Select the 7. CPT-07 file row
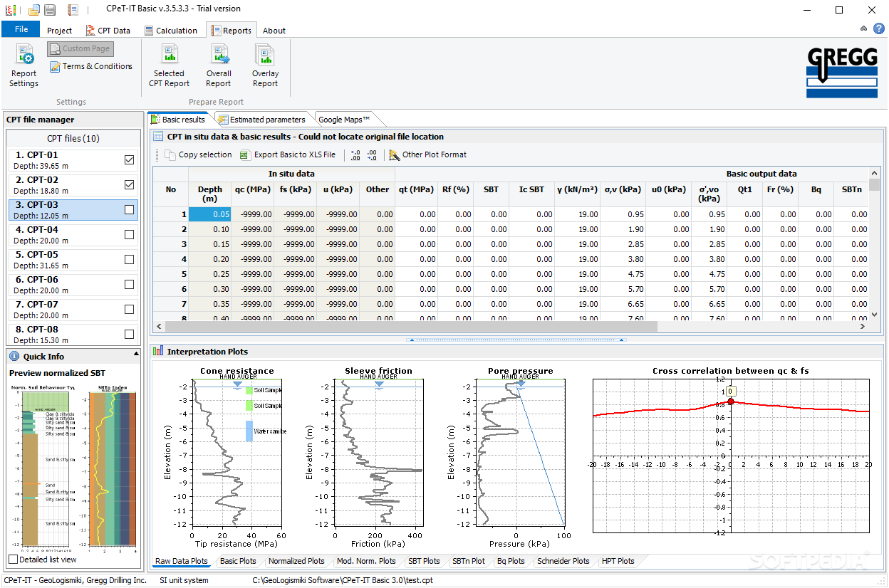Screen dimensions: 889x588 coord(73,310)
